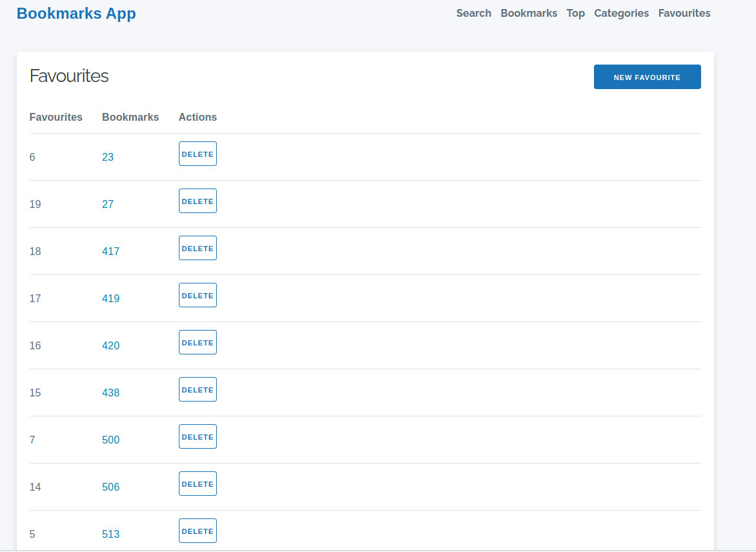The width and height of the screenshot is (756, 552).
Task: Delete the favourite for bookmark 23
Action: 198,154
